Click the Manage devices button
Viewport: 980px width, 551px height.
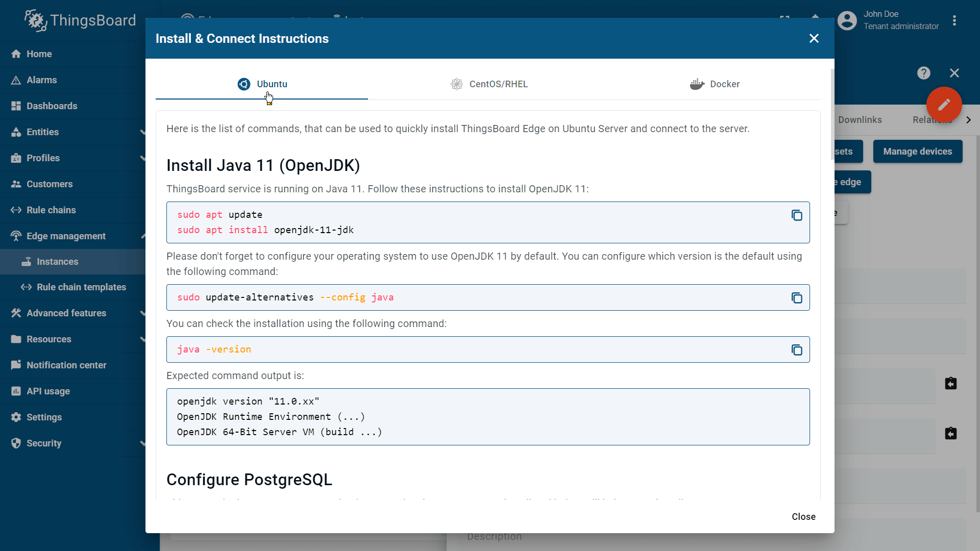tap(918, 152)
